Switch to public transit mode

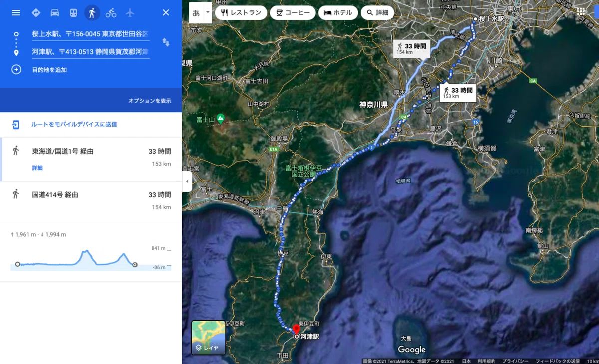73,13
